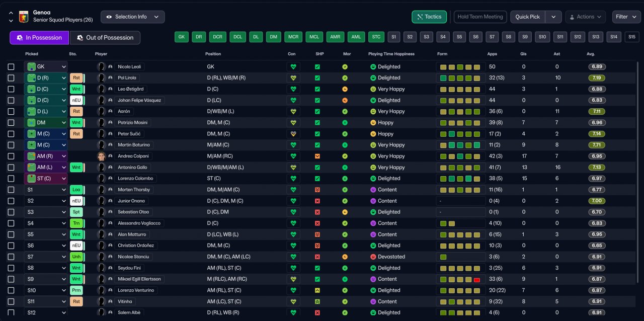Click the GK position pitch icon
Viewport: 644px width, 321px height.
pos(32,67)
